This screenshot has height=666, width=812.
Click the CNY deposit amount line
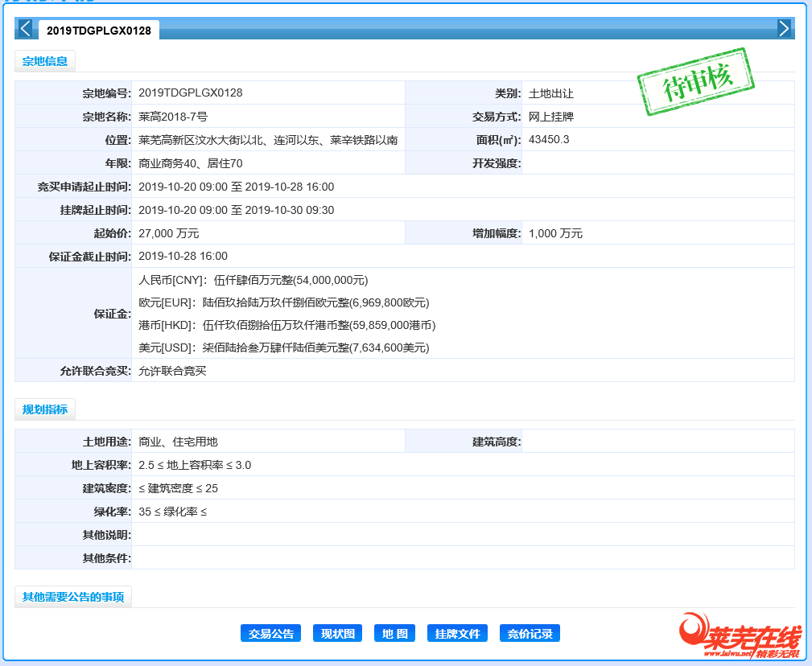tap(253, 281)
